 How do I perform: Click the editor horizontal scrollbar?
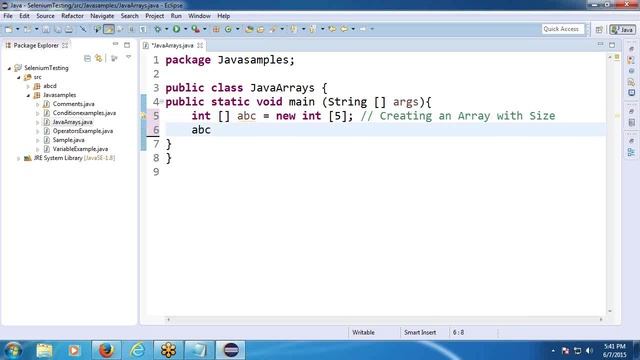(x=384, y=320)
